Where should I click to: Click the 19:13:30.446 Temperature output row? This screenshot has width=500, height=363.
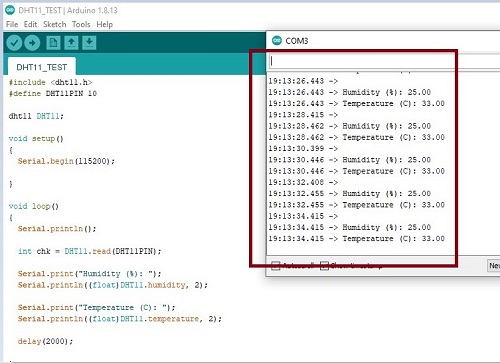(x=357, y=171)
